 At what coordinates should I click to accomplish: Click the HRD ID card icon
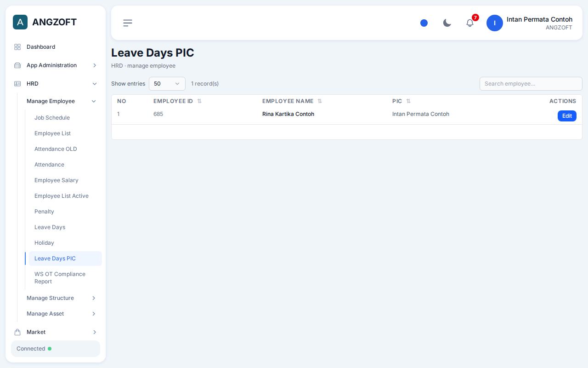(x=17, y=84)
